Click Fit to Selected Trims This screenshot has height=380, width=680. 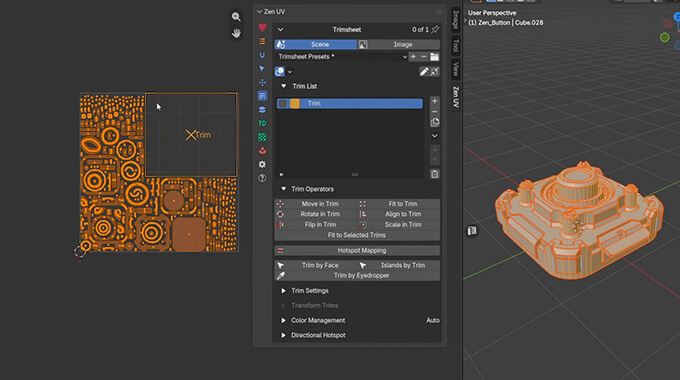click(x=357, y=235)
